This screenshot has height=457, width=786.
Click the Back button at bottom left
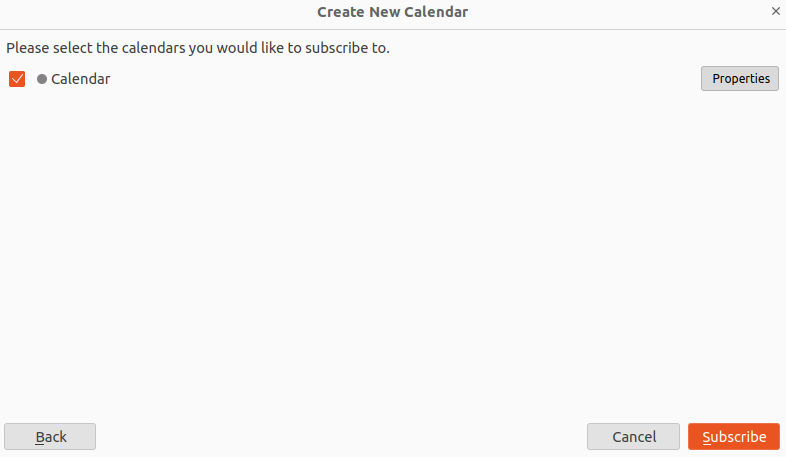tap(50, 437)
